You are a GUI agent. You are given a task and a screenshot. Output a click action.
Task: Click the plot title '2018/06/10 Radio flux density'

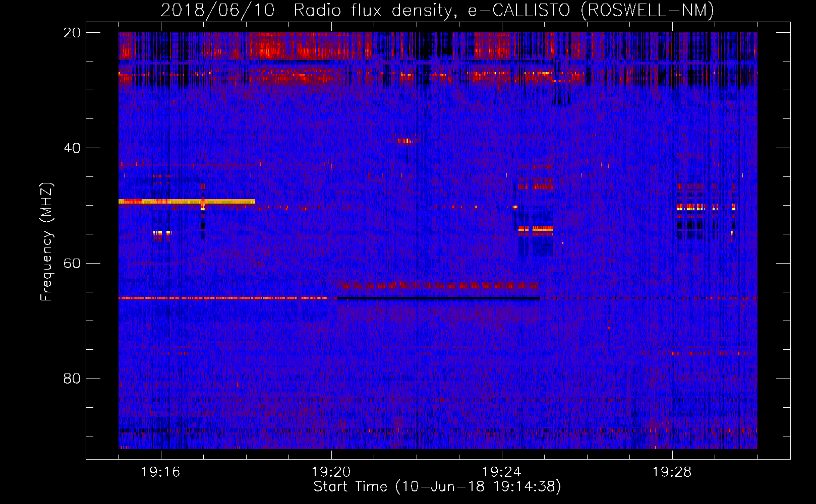click(x=437, y=10)
